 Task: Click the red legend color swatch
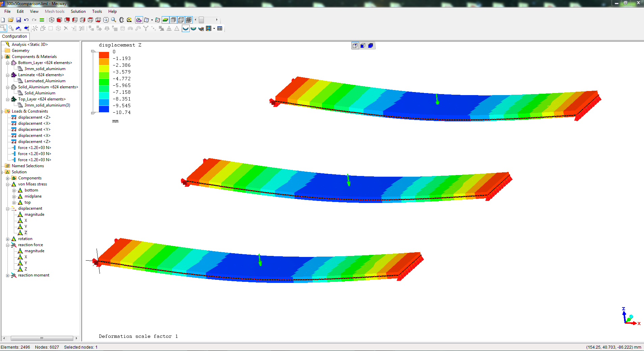(x=104, y=55)
